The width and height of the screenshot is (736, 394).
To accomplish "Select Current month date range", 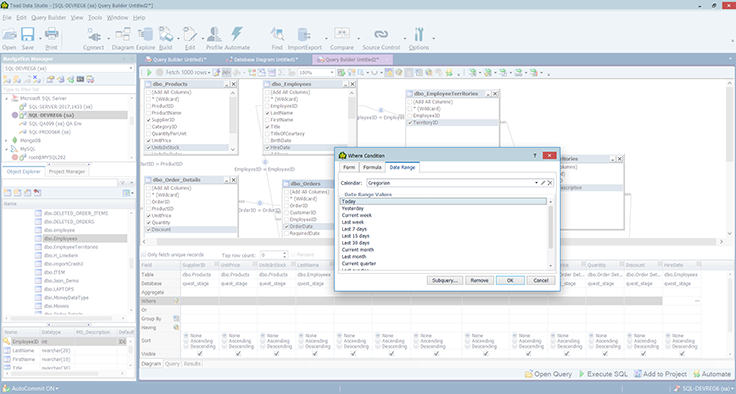I will pyautogui.click(x=358, y=250).
